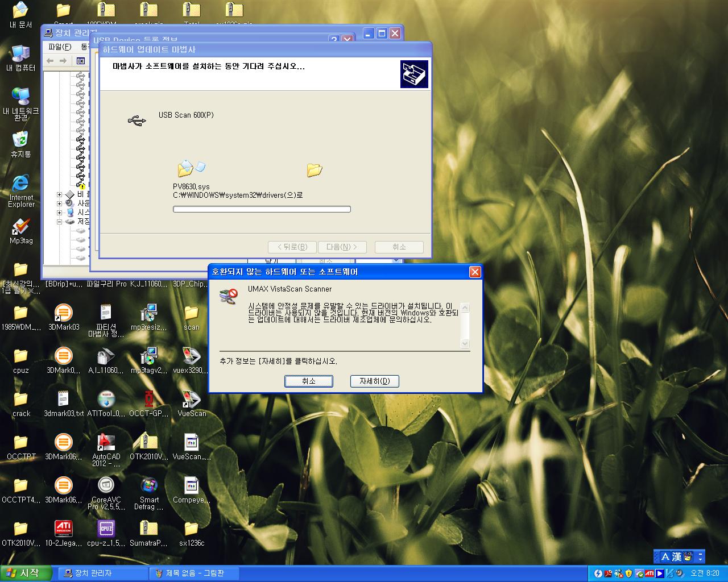Toggle console tree icon in Device Manager toolbar

(x=80, y=61)
